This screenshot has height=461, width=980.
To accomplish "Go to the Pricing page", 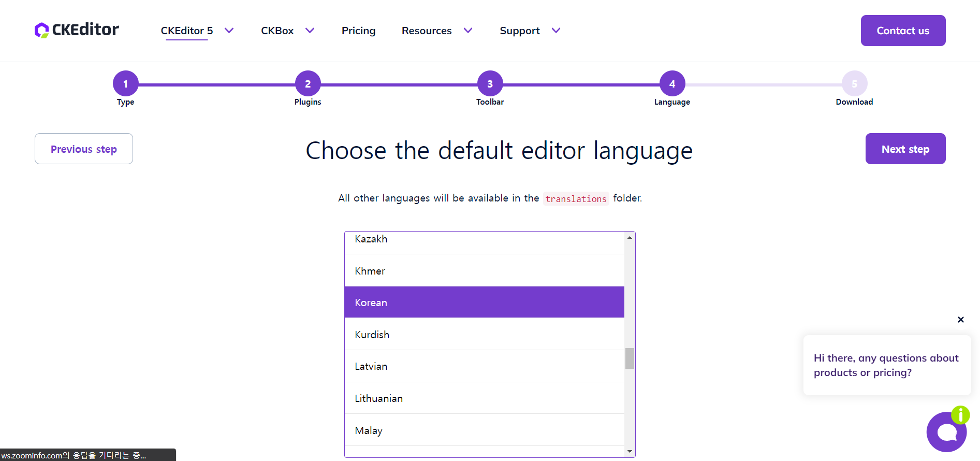I will (358, 31).
